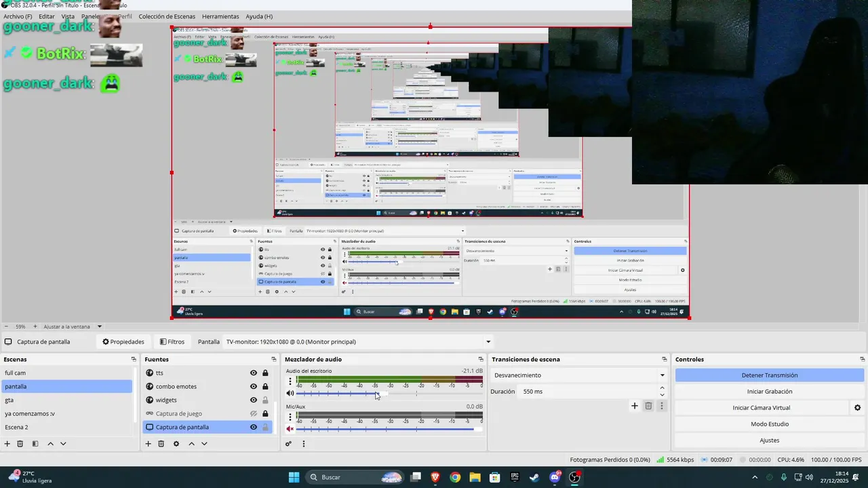Viewport: 868px width, 488px height.
Task: Open Windows Start menu
Action: pyautogui.click(x=294, y=477)
